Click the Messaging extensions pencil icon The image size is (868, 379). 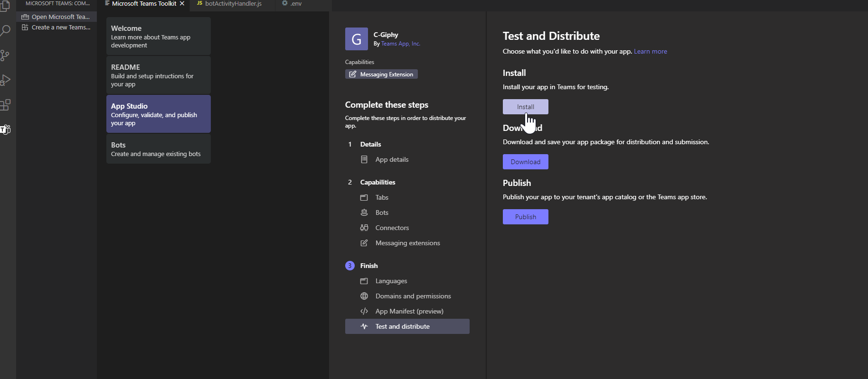[364, 243]
